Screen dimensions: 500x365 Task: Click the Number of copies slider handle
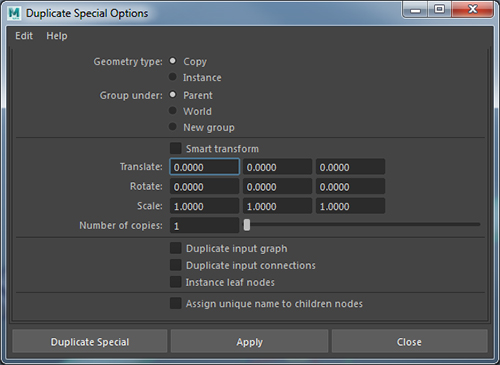coord(247,225)
